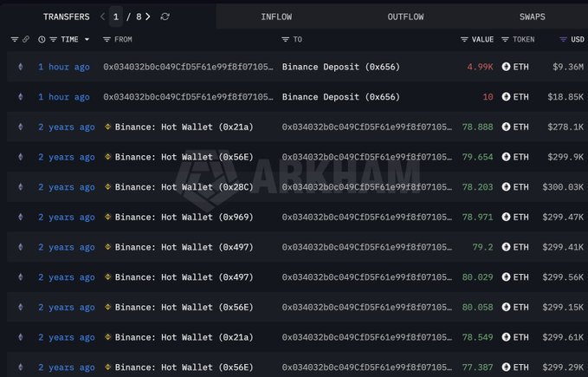Open the TOKEN column filter
This screenshot has height=377, width=588.
(x=505, y=39)
